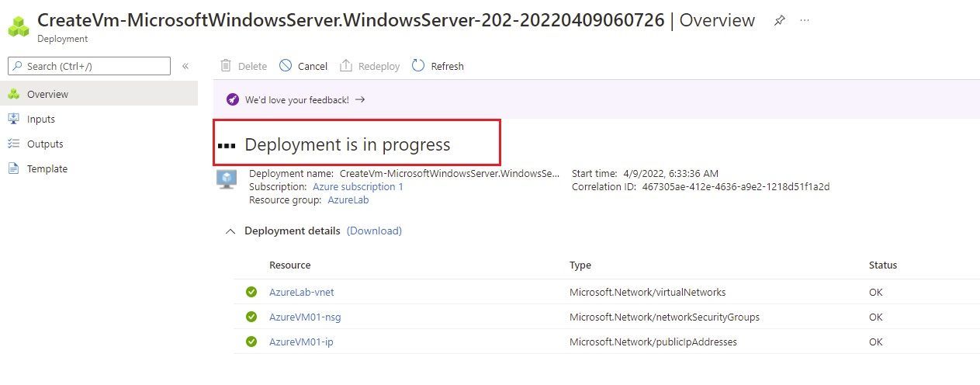Screen dimensions: 980x385
Task: Click the Inputs monitor icon
Action: pos(13,119)
